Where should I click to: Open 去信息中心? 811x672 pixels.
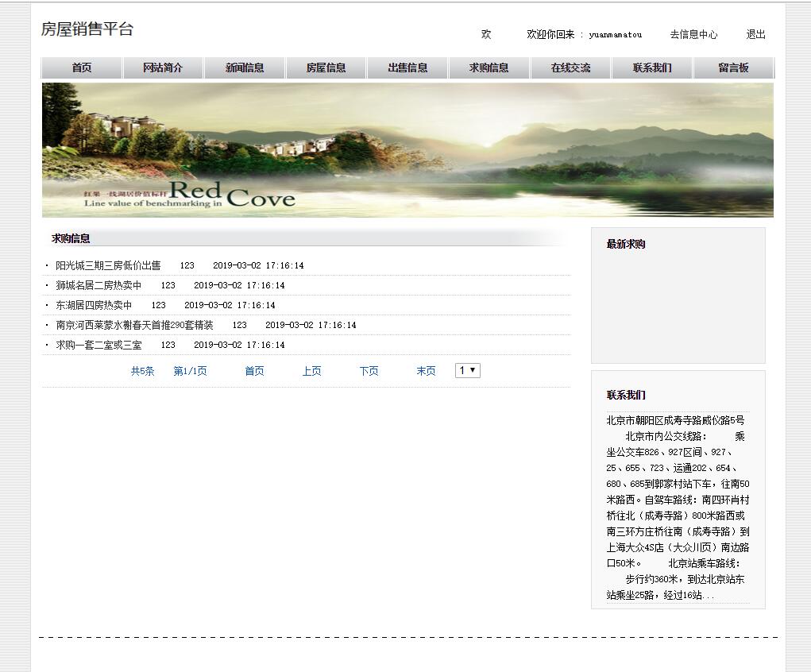693,34
